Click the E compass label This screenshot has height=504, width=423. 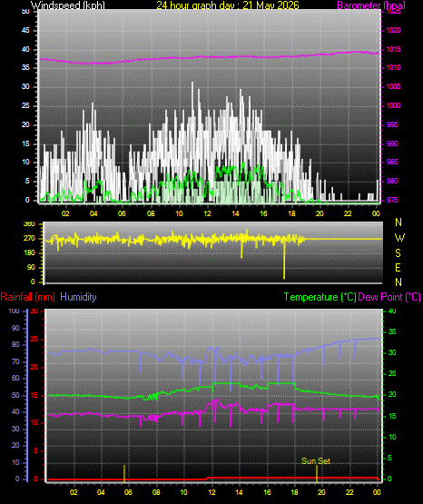(398, 267)
